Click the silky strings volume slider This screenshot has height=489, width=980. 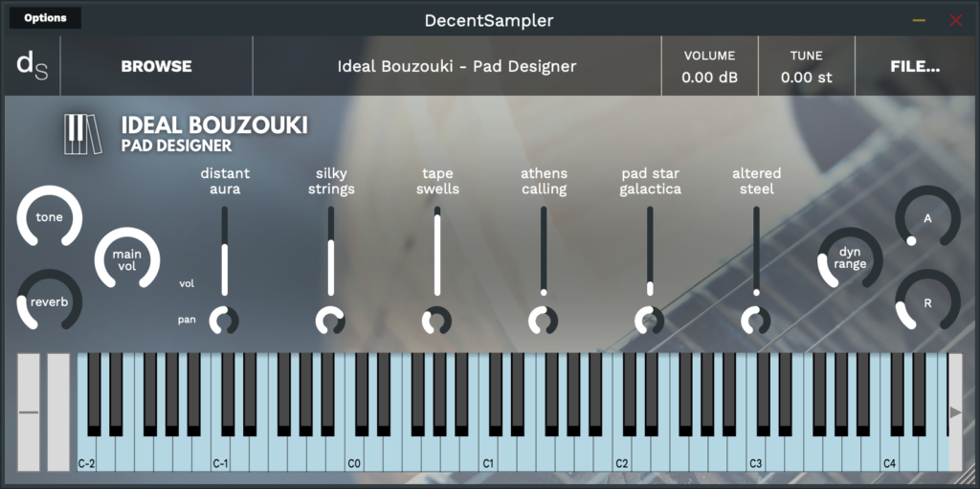(x=331, y=252)
